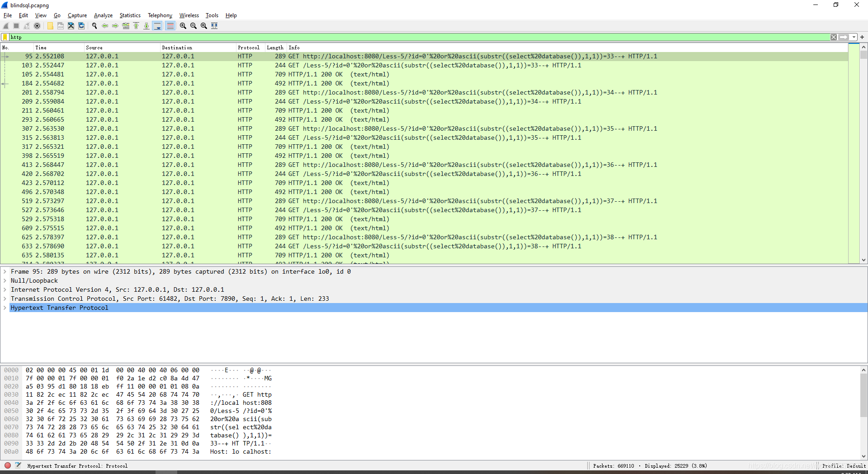Screen dimensions: 868x474
Task: Sort by the Length column header
Action: click(276, 47)
